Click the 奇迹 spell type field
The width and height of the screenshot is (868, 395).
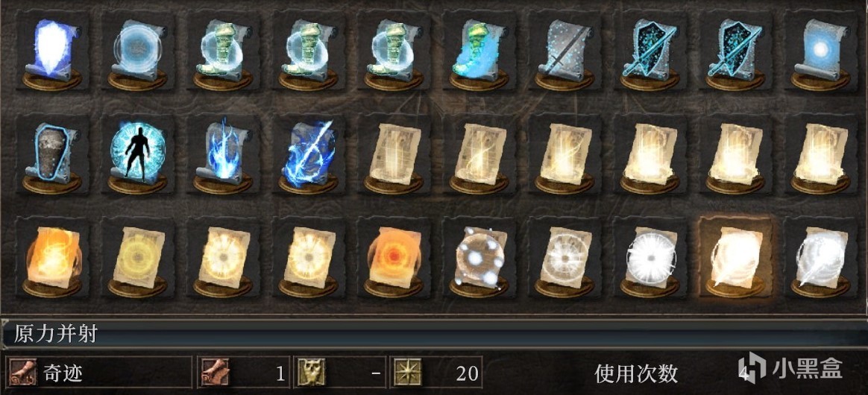point(98,372)
